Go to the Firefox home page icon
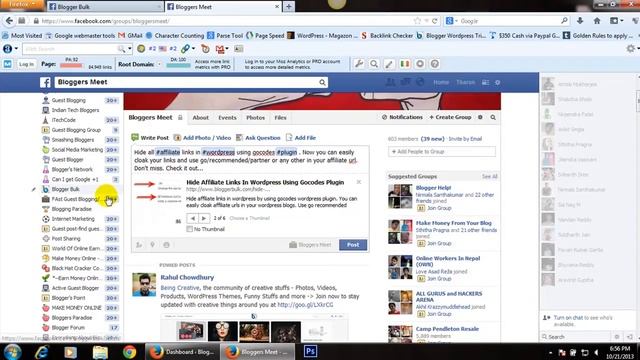The height and width of the screenshot is (360, 640). [597, 21]
